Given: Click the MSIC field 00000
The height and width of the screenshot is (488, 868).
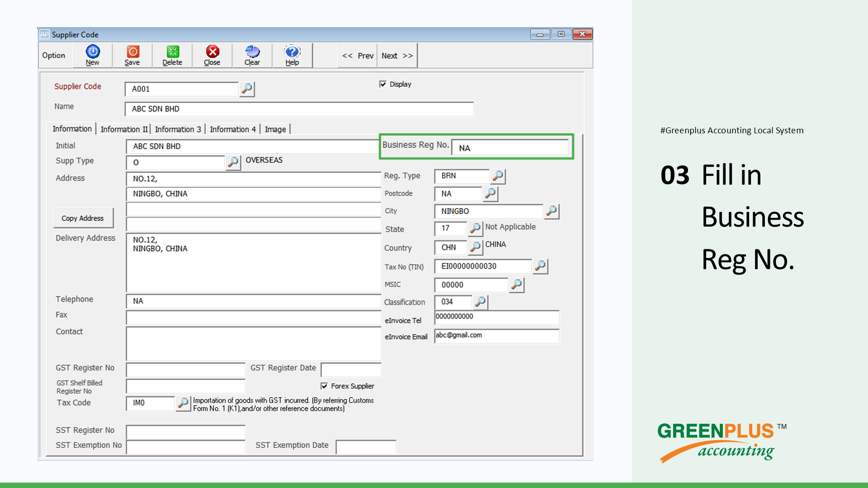Looking at the screenshot, I should click(471, 285).
